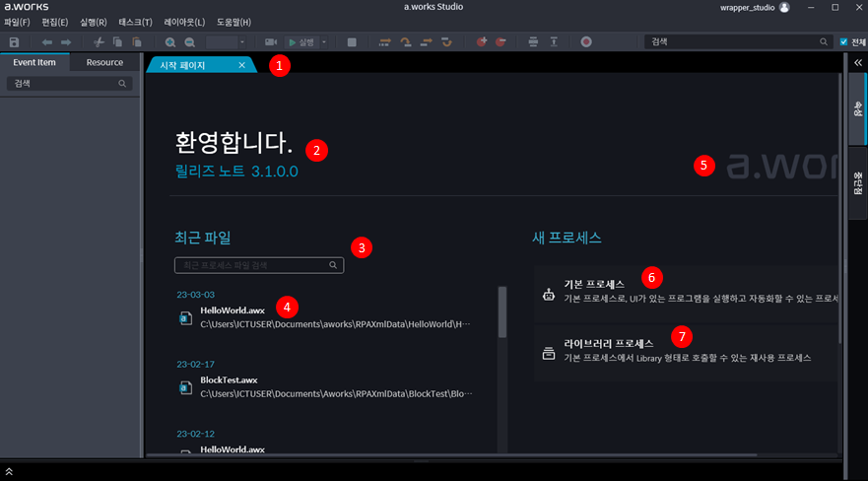Click the robot icon beside 기본 프로세스

click(x=549, y=294)
